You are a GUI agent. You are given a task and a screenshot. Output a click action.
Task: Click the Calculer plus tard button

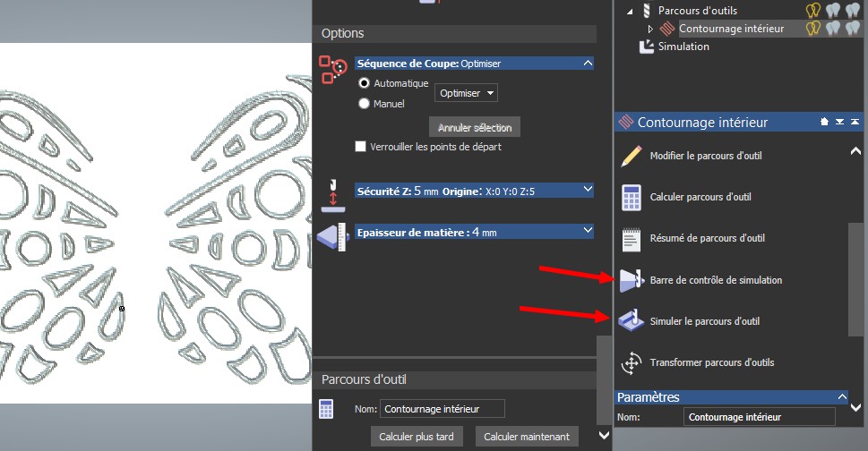417,437
